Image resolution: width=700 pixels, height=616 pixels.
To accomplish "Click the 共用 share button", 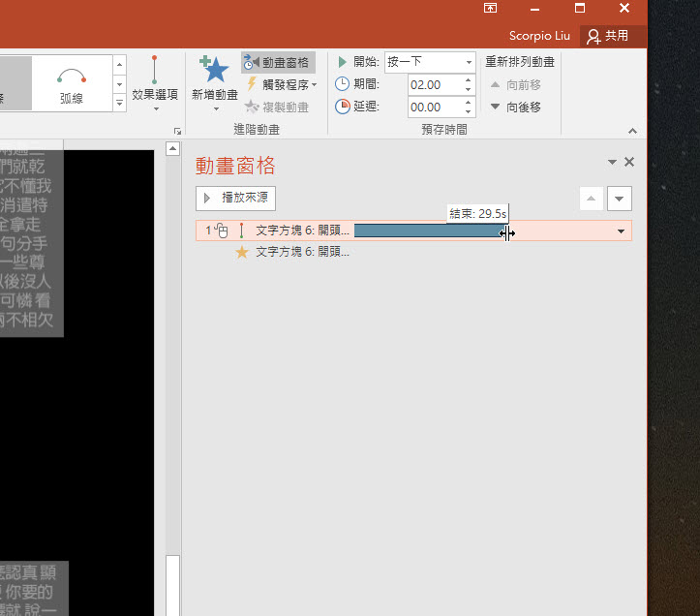I will point(608,36).
